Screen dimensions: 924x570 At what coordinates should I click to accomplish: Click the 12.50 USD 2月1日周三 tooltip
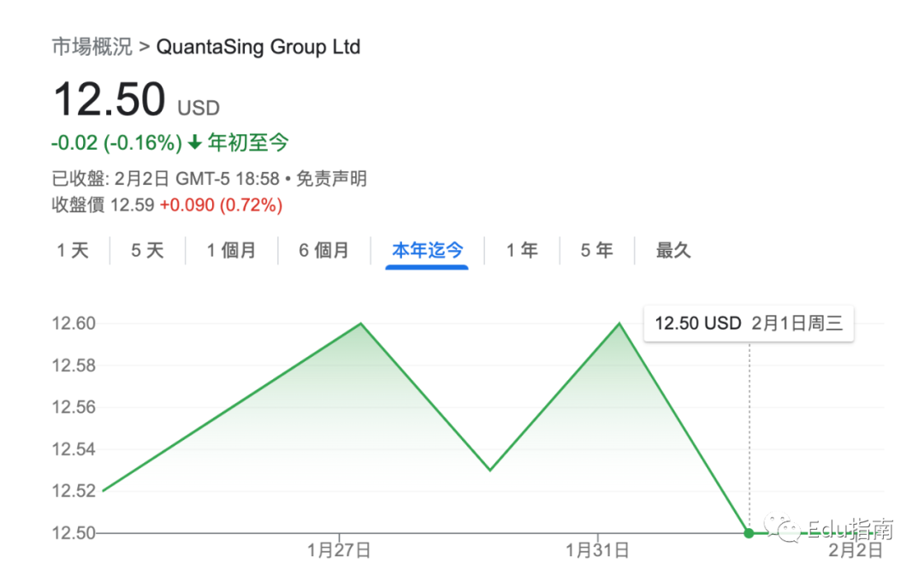749,324
